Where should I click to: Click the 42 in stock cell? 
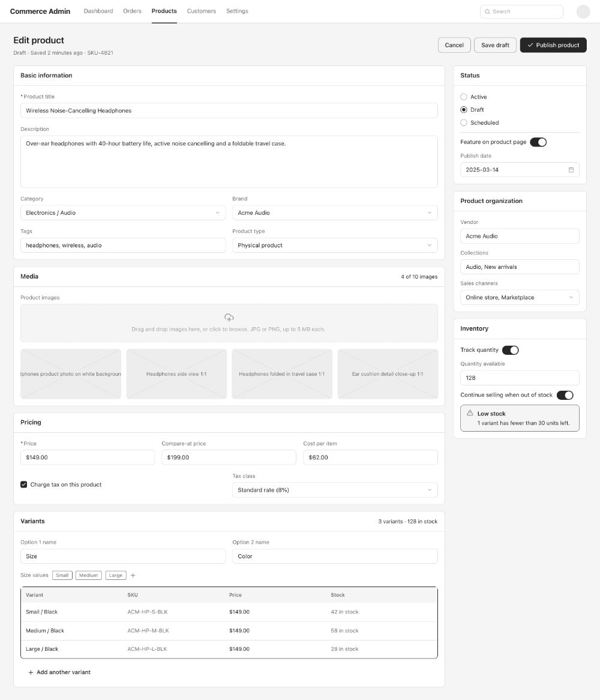tap(344, 612)
